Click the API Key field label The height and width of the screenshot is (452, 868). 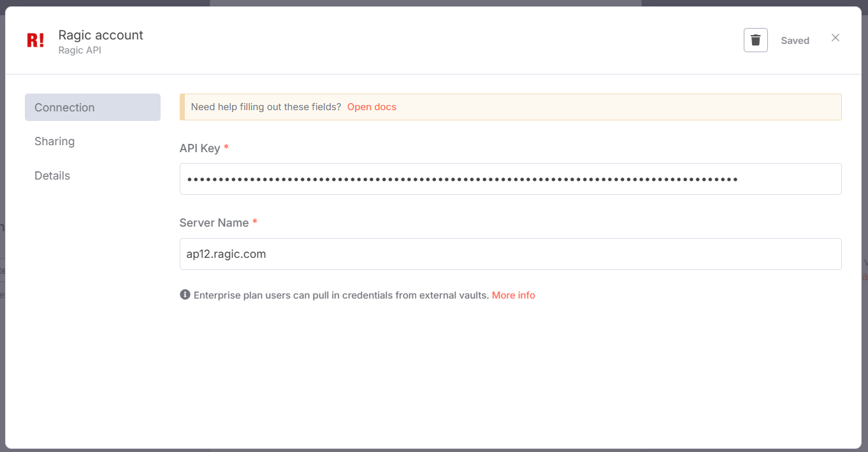(200, 148)
